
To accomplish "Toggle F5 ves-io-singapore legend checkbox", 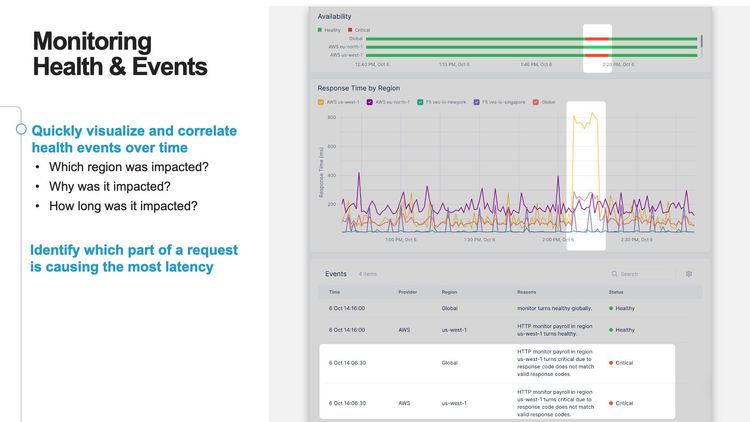I will (478, 102).
